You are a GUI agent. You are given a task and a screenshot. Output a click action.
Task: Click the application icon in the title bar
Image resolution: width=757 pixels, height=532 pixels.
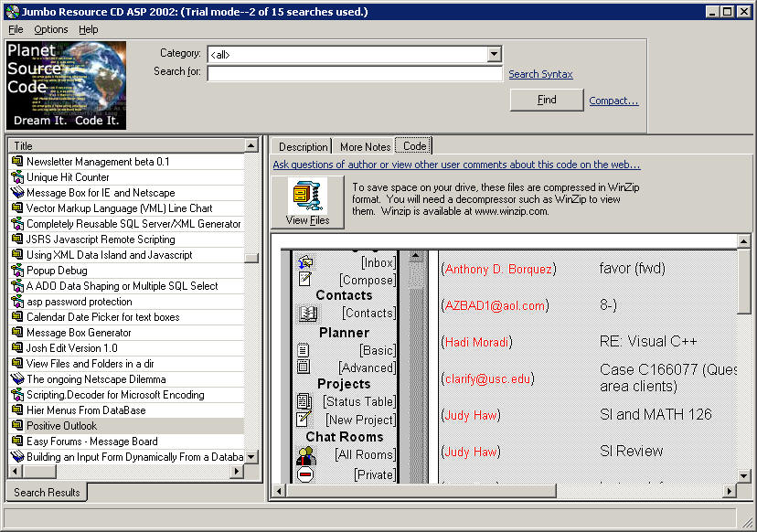tap(13, 12)
